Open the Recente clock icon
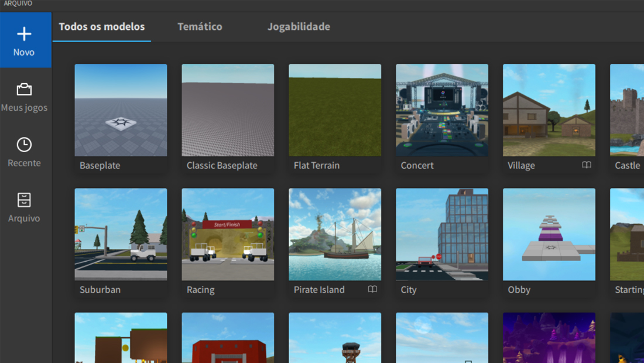 click(24, 145)
